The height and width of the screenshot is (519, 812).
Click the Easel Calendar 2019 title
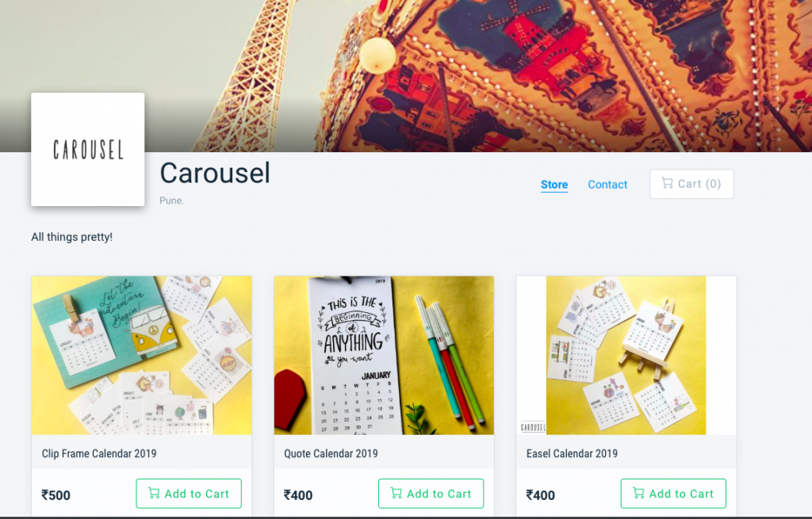tap(573, 454)
